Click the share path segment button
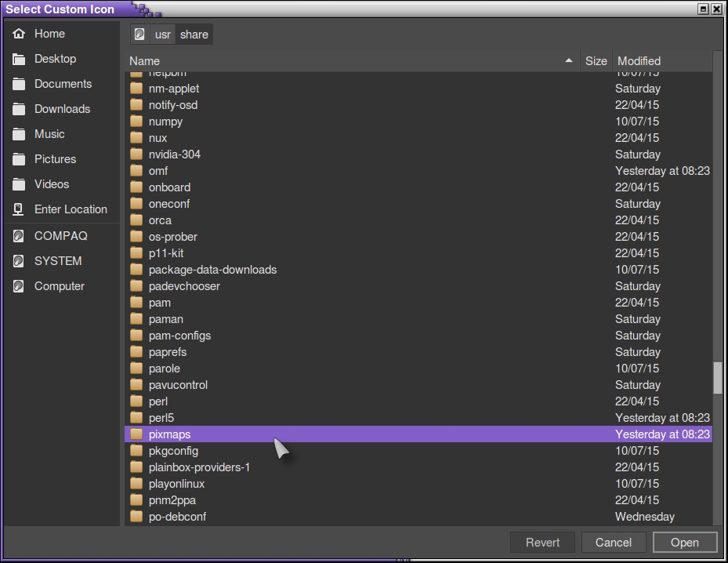 (194, 35)
